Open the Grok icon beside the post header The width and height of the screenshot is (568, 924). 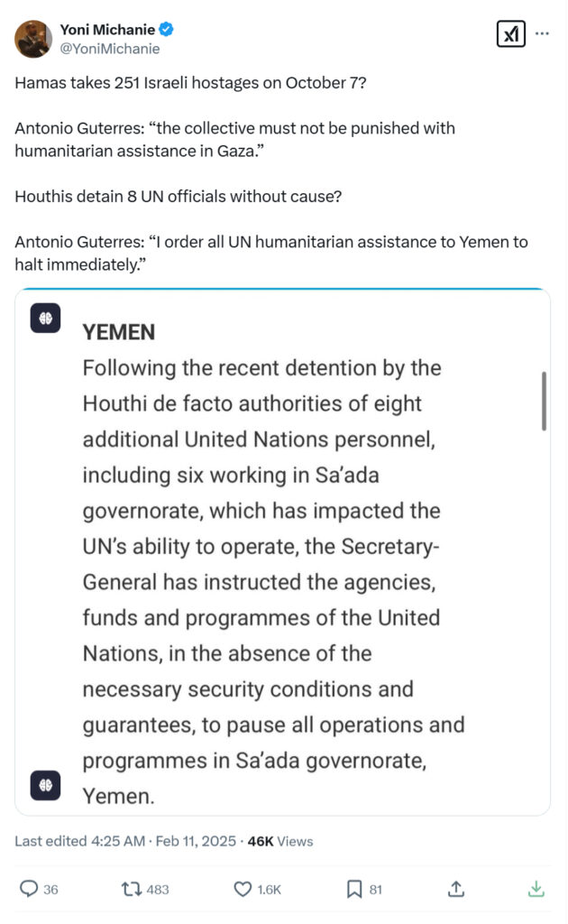pyautogui.click(x=510, y=34)
